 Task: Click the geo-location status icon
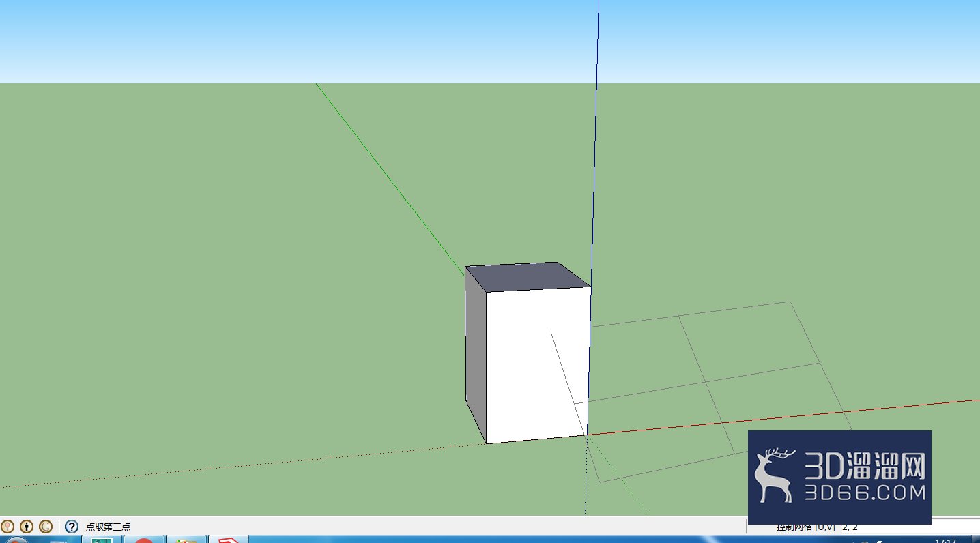(8, 527)
